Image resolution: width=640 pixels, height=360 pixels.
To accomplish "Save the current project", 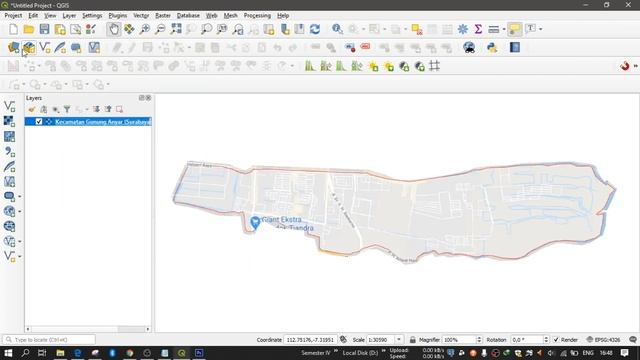I will pyautogui.click(x=44, y=29).
